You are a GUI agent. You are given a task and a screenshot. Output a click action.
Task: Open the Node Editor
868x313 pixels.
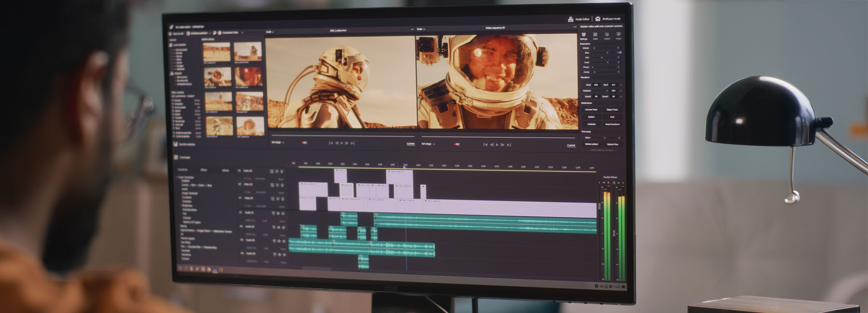point(579,19)
